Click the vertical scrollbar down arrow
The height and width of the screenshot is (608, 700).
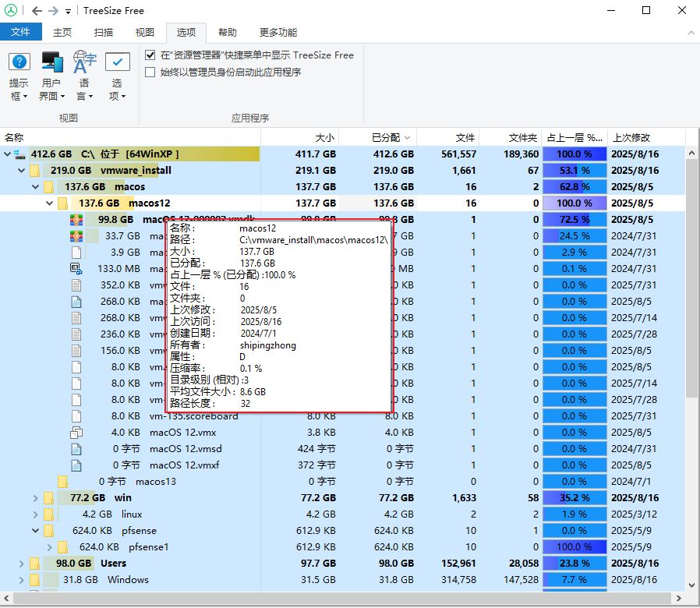coord(691,585)
